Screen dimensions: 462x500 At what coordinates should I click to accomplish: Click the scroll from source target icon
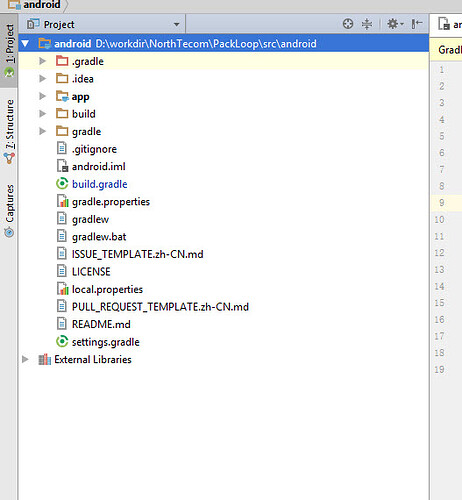[x=348, y=24]
